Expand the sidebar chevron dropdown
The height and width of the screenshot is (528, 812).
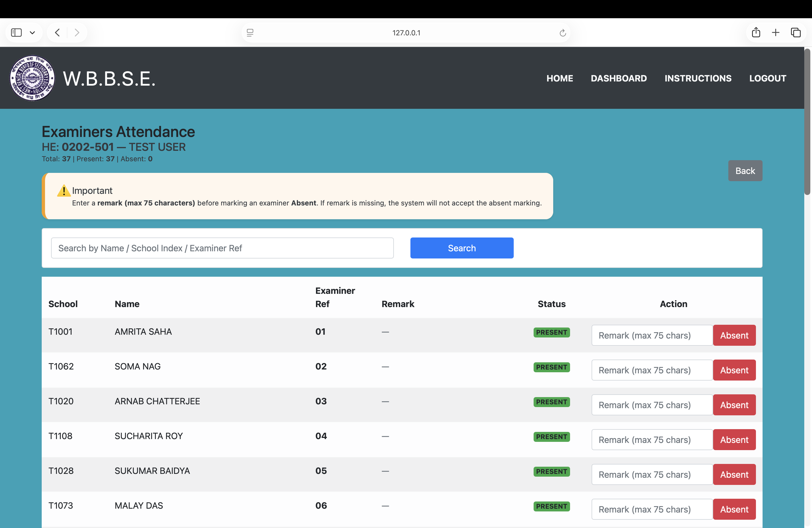[x=33, y=32]
